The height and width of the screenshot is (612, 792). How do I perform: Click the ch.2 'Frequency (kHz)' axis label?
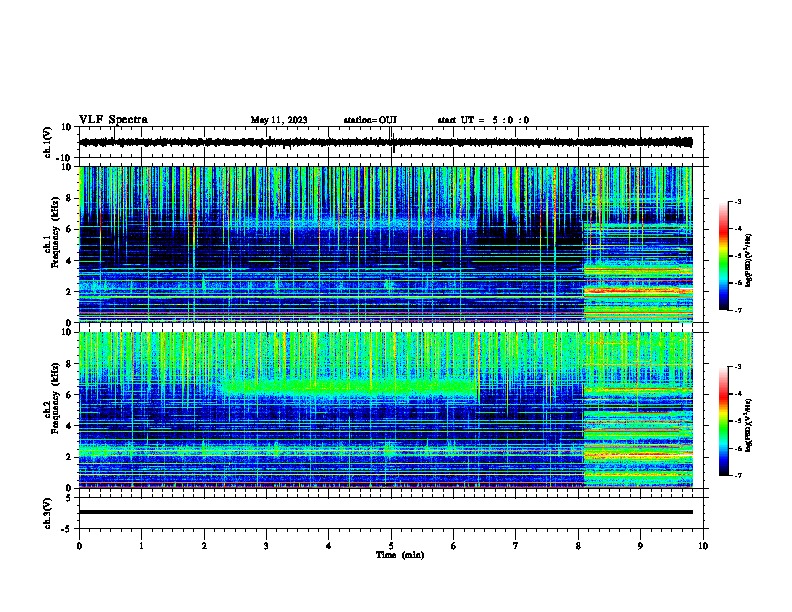(56, 398)
